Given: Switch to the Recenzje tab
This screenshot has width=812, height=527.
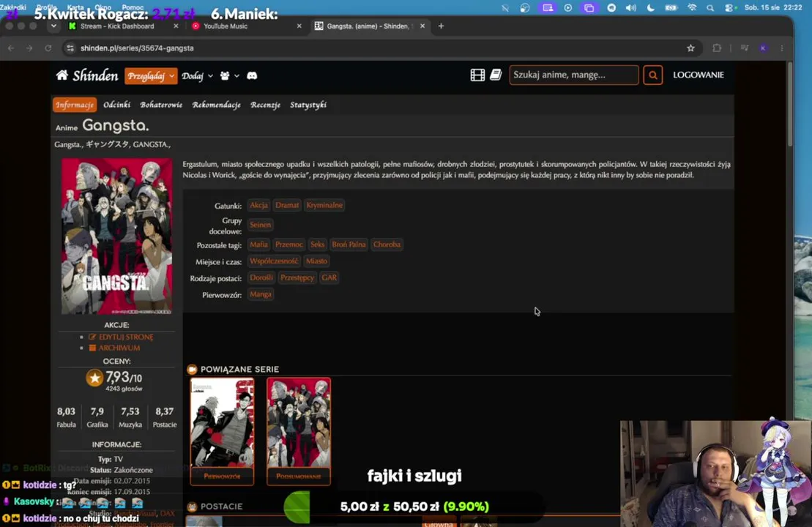Looking at the screenshot, I should click(x=265, y=105).
